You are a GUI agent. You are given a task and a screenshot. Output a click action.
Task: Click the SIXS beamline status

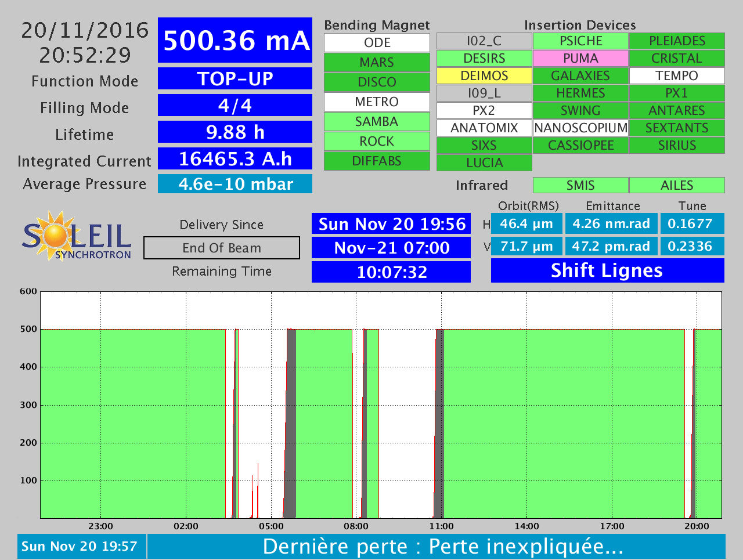click(484, 145)
